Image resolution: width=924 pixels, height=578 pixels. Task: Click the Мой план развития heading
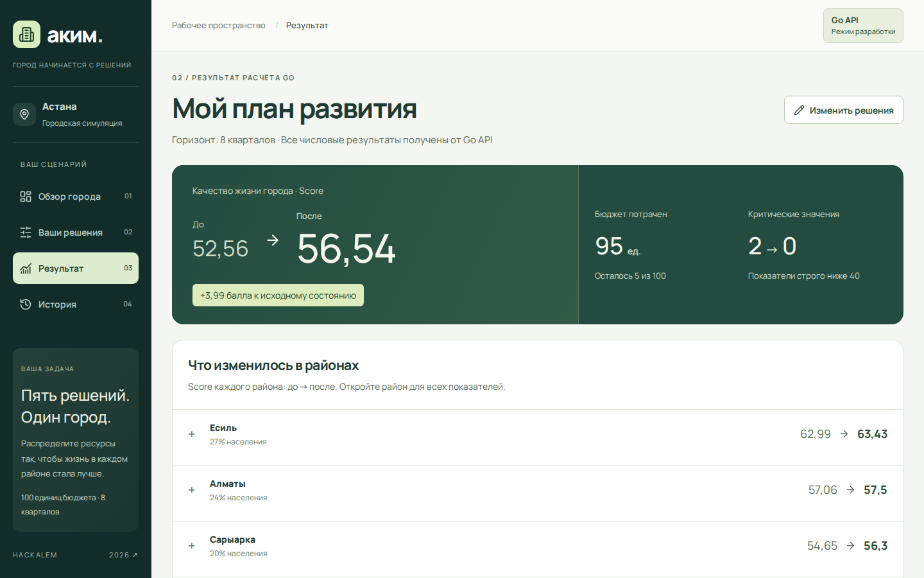pyautogui.click(x=295, y=109)
